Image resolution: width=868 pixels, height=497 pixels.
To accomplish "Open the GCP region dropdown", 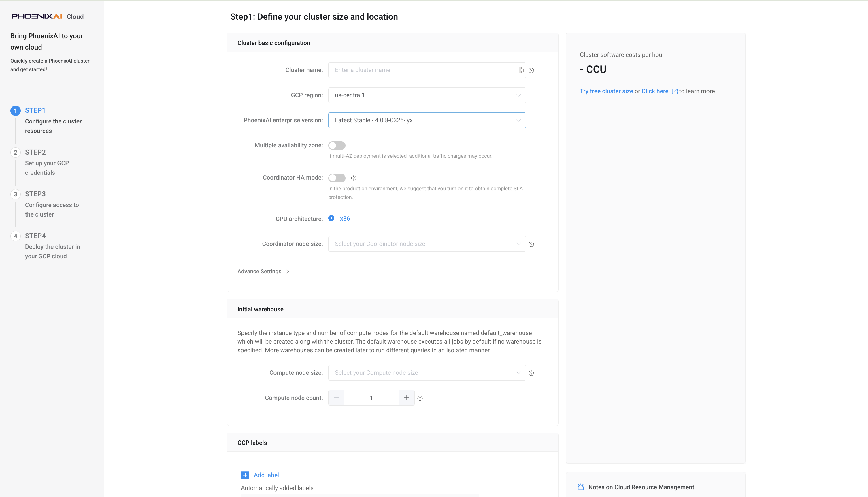I will point(427,95).
